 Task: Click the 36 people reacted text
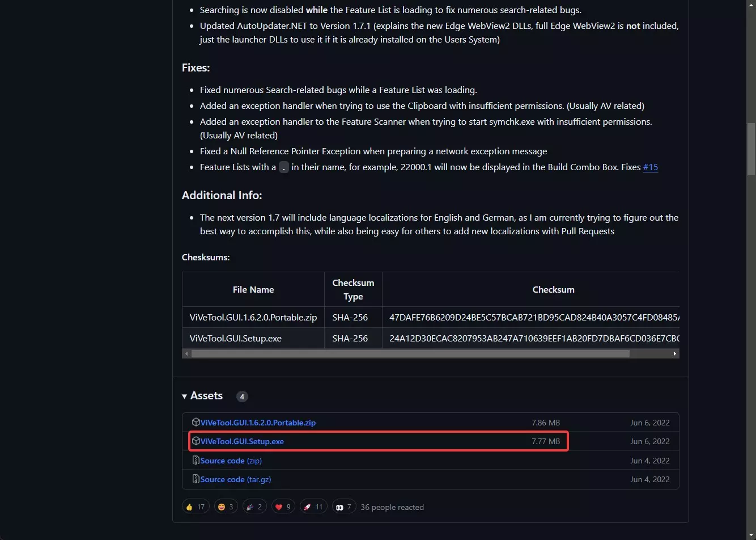click(392, 507)
